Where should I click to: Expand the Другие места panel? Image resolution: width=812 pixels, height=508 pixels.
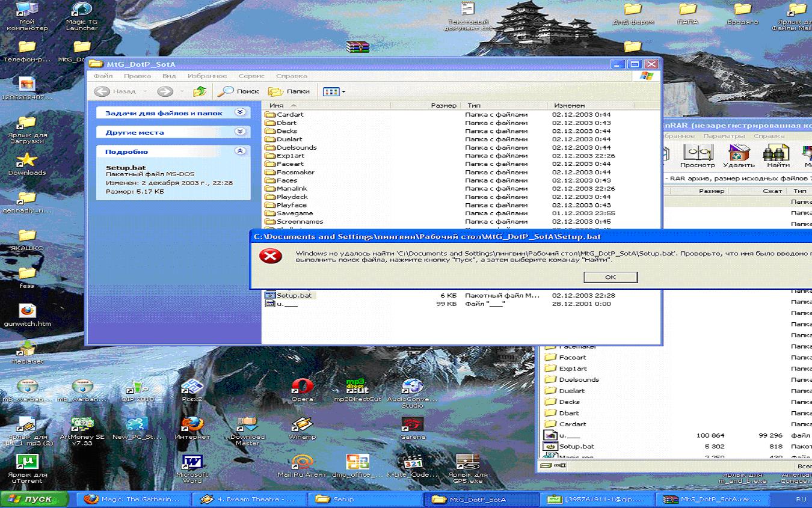click(240, 132)
